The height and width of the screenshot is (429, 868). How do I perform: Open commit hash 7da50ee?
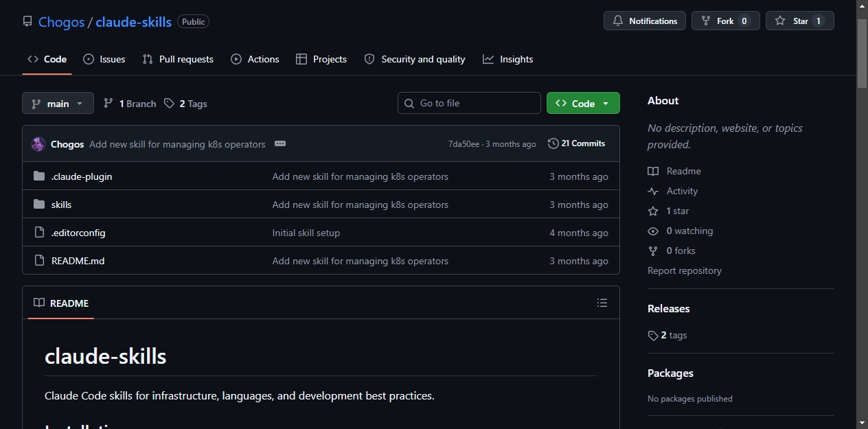tap(464, 144)
